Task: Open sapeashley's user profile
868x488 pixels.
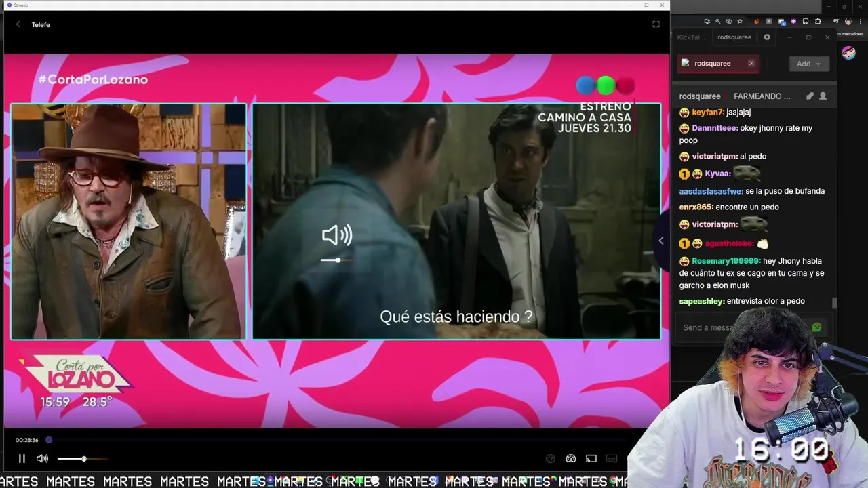Action: (702, 301)
